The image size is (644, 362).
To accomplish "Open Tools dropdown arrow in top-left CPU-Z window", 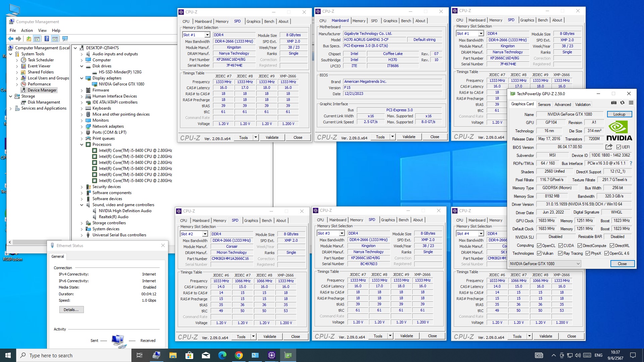I will tap(256, 137).
